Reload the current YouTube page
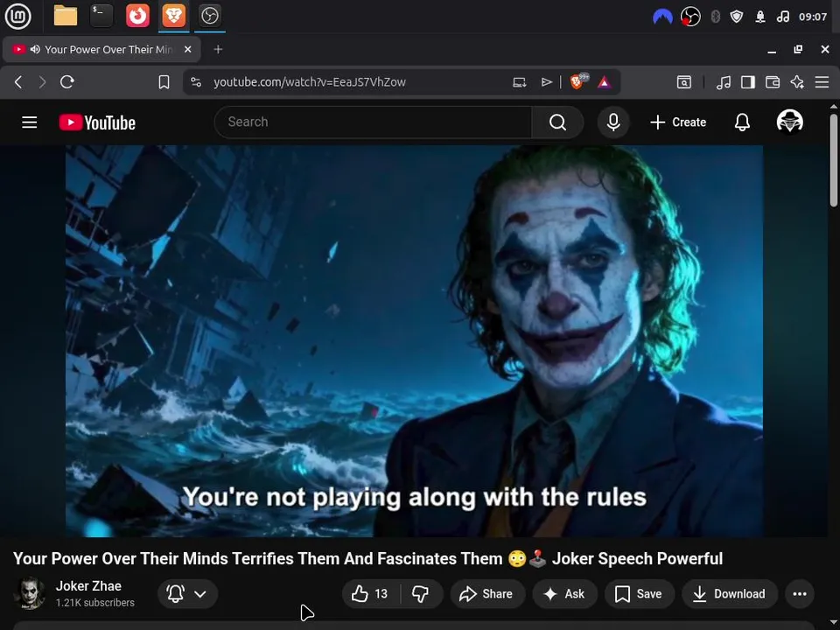The width and height of the screenshot is (840, 630). (x=67, y=82)
